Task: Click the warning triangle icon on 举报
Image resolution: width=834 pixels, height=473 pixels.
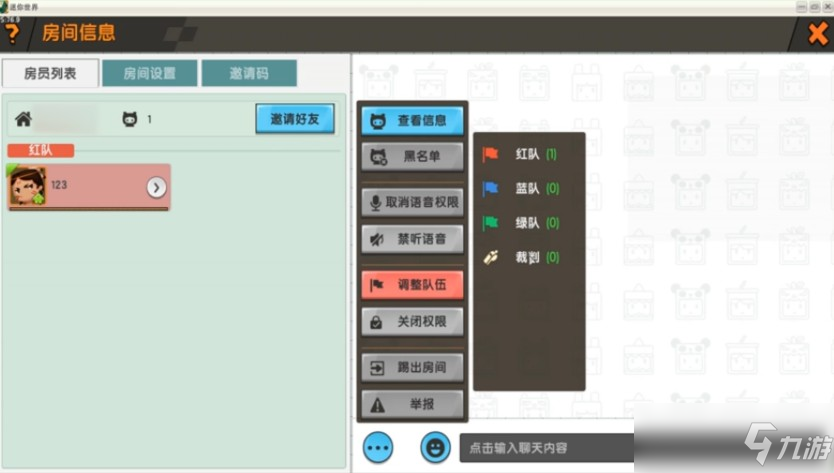Action: coord(377,405)
